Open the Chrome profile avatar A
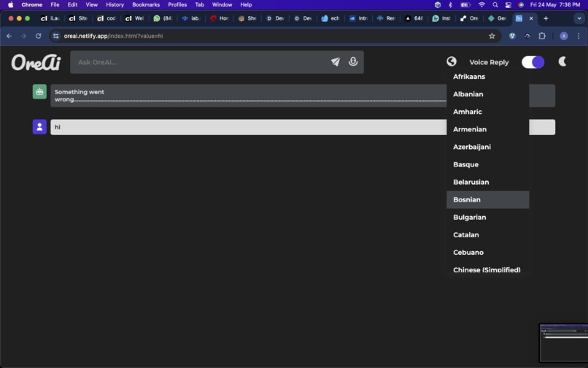The width and height of the screenshot is (588, 368). tap(564, 36)
